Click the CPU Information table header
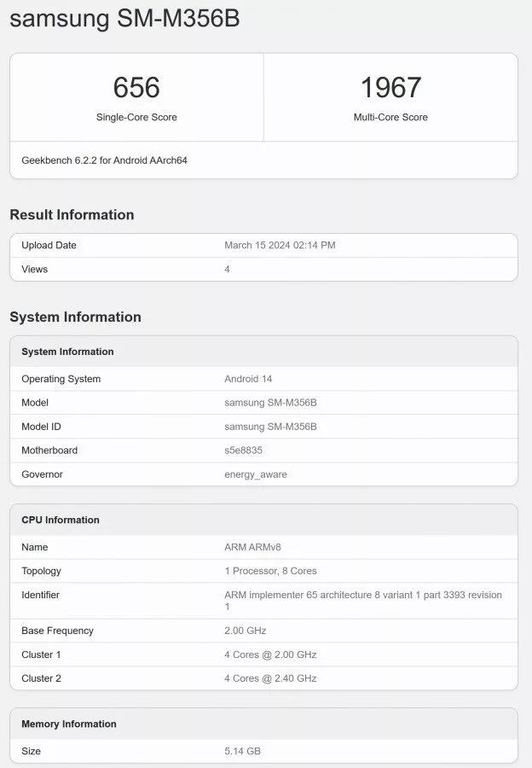Screen dimensions: 532x768 click(x=61, y=520)
